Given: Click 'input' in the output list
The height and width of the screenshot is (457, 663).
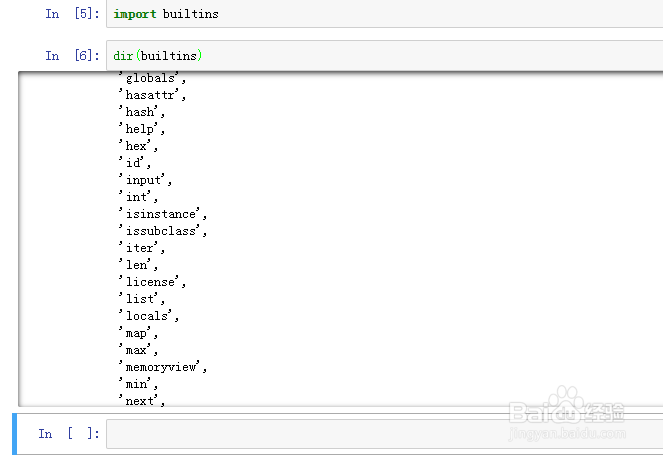Looking at the screenshot, I should pos(145,180).
